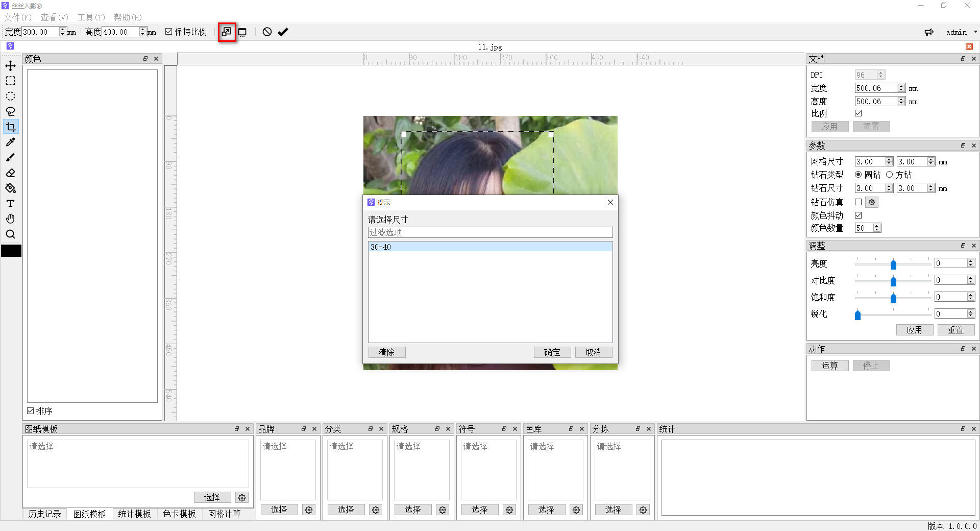Activate the Eyedropper color picker tool
The width and height of the screenshot is (980, 531).
click(x=10, y=142)
